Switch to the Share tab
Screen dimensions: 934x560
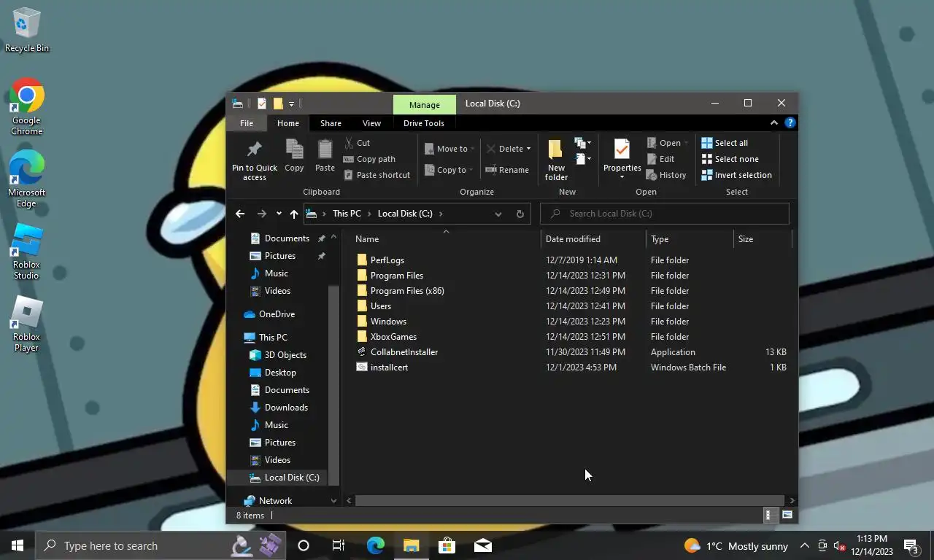331,123
